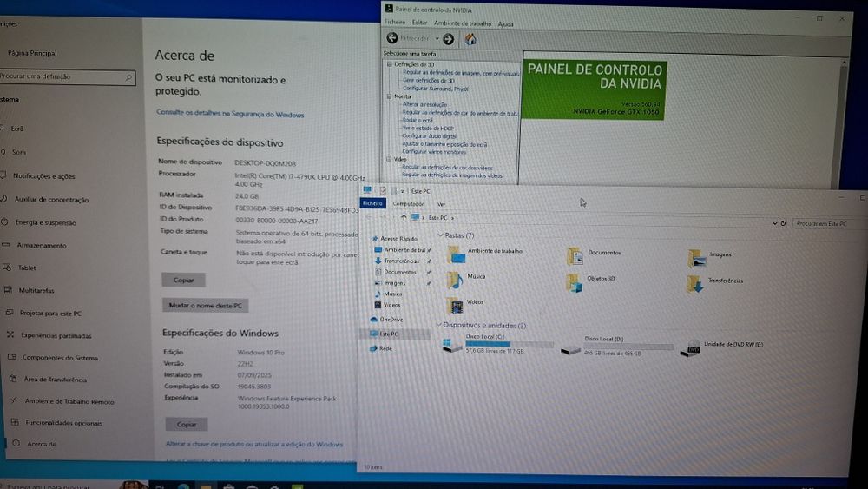
Task: Open the Ficheiro tab in File Explorer
Action: click(372, 203)
